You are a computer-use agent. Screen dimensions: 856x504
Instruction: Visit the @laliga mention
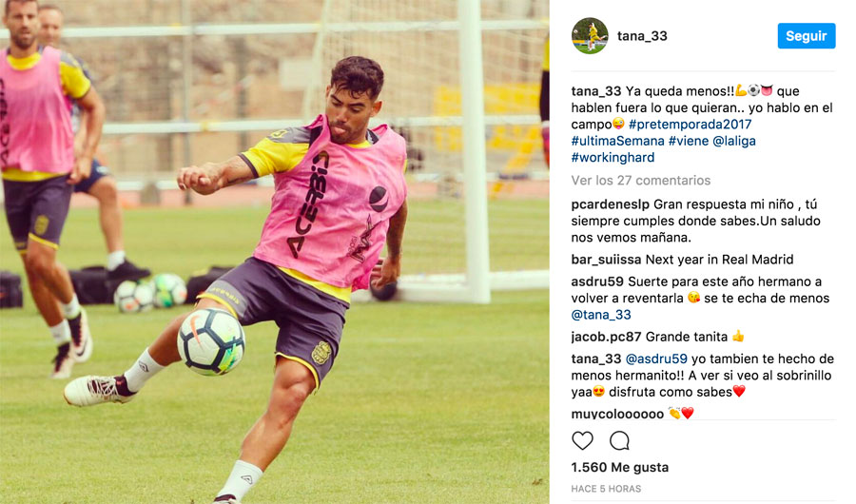coord(734,141)
